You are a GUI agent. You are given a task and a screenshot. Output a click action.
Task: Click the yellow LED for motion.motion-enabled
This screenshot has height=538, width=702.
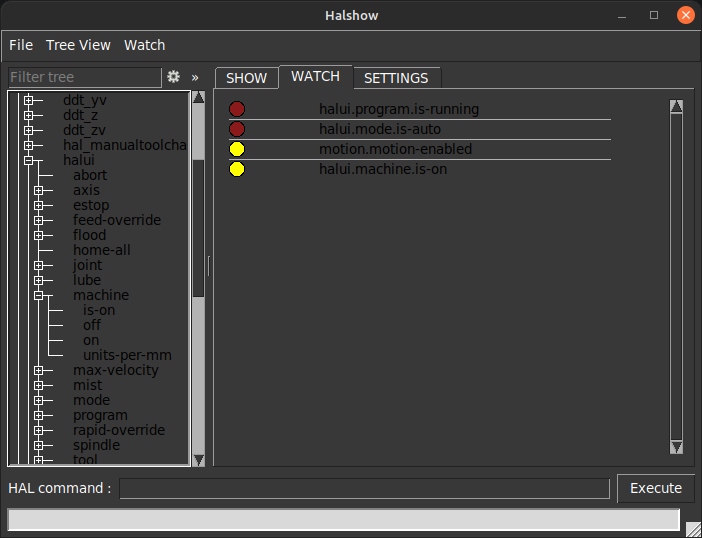pos(237,149)
